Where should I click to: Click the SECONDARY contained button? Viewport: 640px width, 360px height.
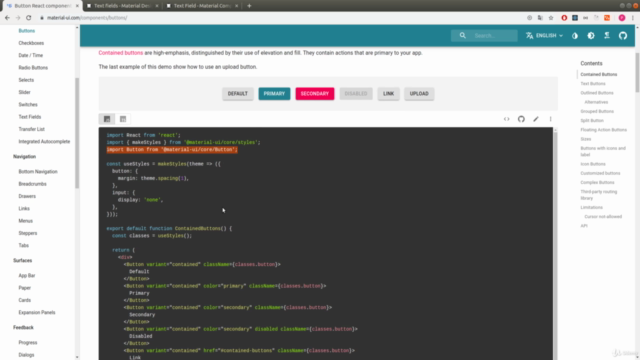coord(315,94)
